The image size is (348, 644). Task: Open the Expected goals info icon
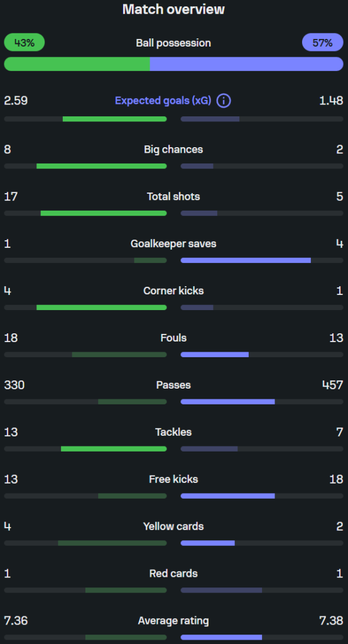[x=224, y=101]
